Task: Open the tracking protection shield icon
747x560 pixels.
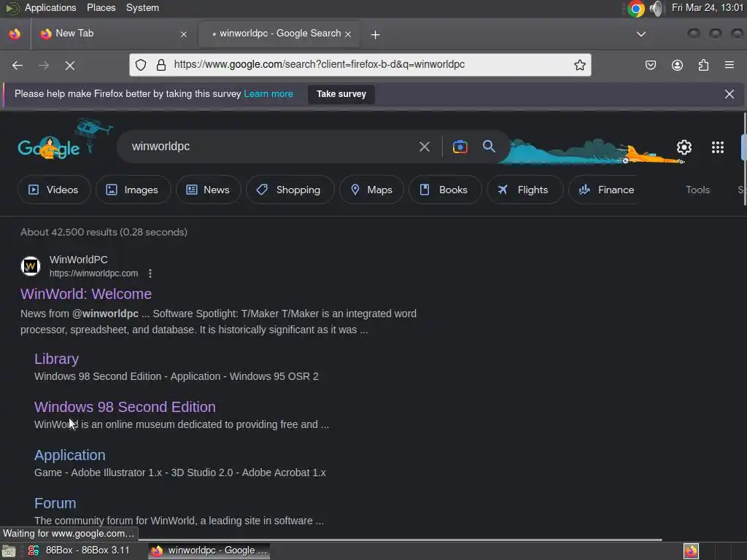Action: pos(141,65)
